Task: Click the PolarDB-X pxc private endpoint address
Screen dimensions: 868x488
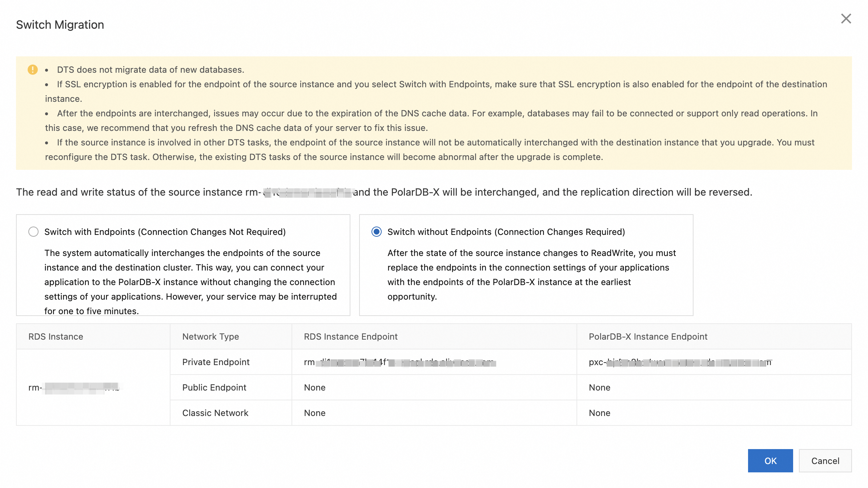Action: [680, 363]
